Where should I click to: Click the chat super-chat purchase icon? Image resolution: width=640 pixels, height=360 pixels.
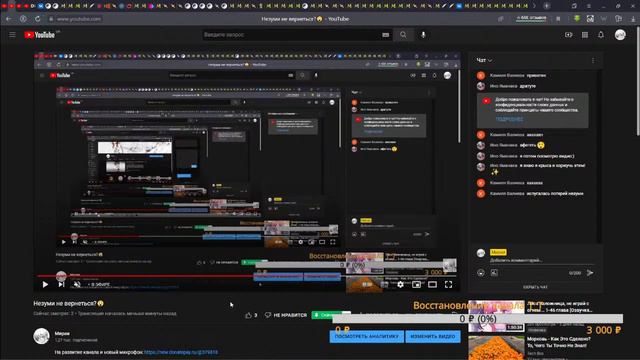[494, 273]
